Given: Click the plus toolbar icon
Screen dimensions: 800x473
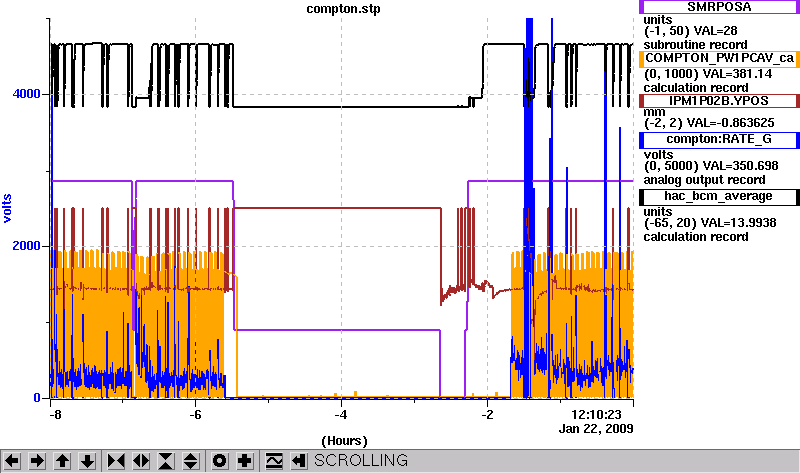Looking at the screenshot, I should click(x=245, y=461).
